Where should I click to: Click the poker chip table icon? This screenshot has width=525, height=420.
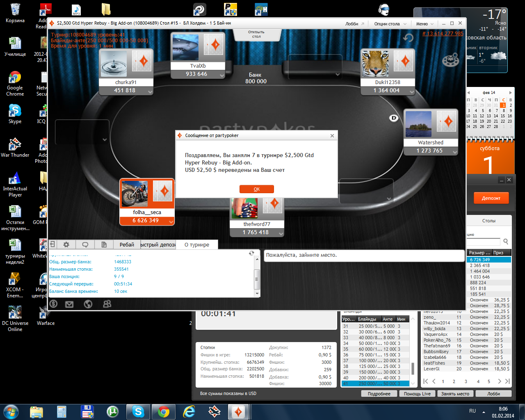(x=450, y=60)
